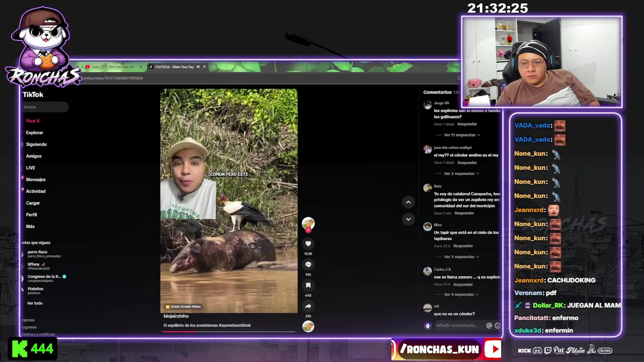Open Siguiendo feed in sidebar
This screenshot has width=644, height=362.
coord(36,144)
